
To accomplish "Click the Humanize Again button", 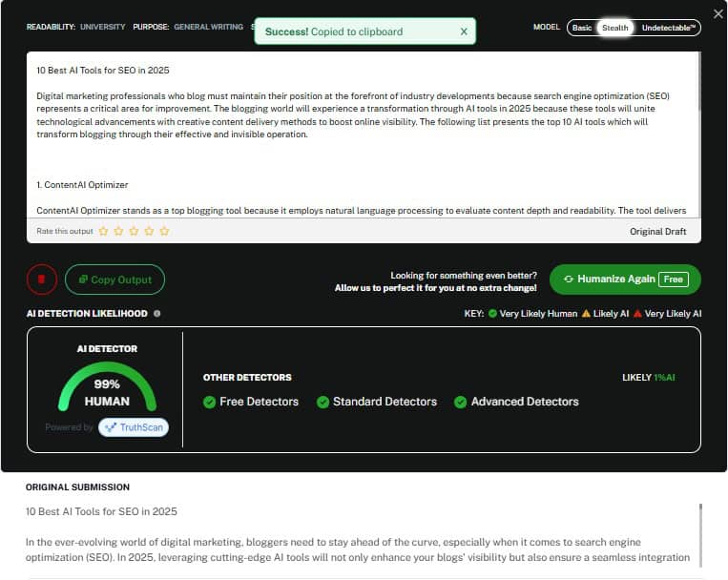I will [625, 280].
